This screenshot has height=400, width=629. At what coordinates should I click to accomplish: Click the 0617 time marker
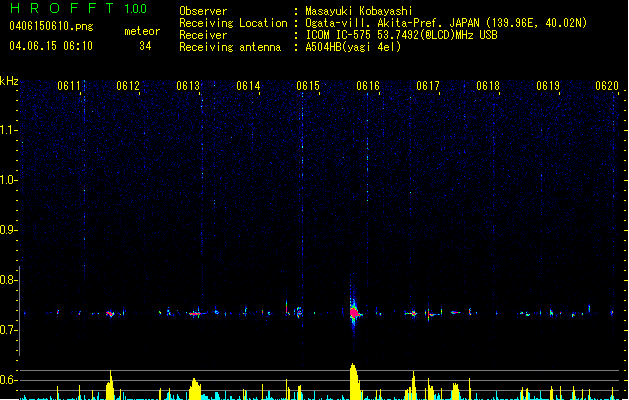point(428,86)
